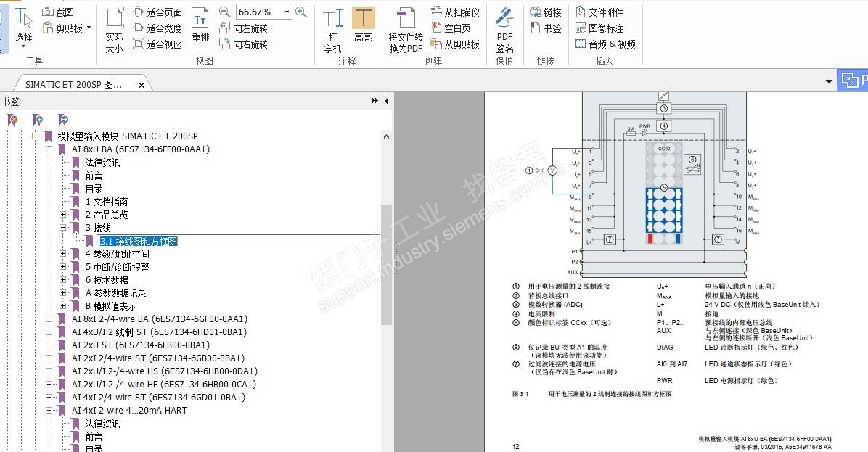Expand 2 产品总览 node
Image resolution: width=868 pixels, height=452 pixels.
(x=62, y=214)
